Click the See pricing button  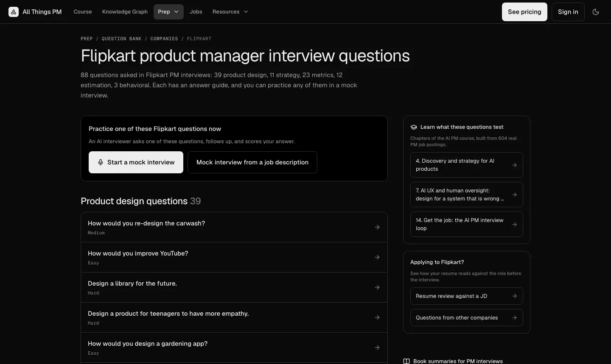click(x=524, y=12)
